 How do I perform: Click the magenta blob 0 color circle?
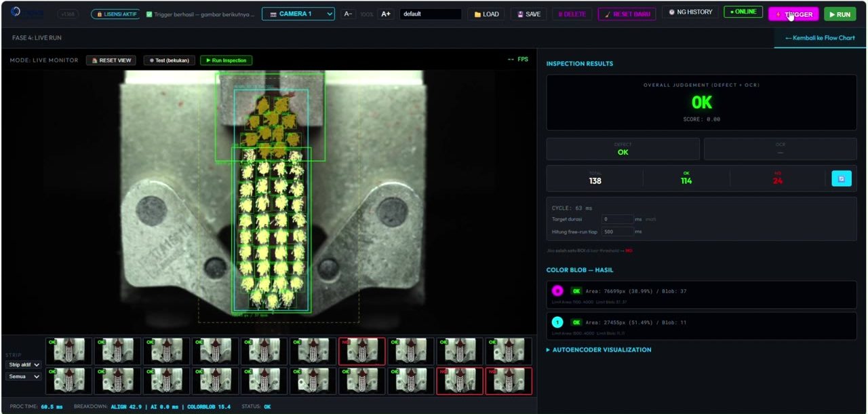557,291
